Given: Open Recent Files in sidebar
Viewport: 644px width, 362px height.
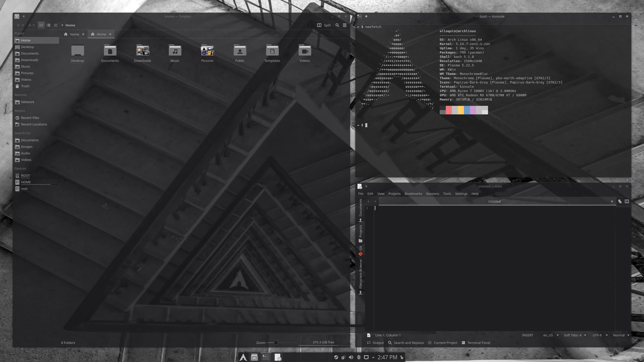Looking at the screenshot, I should pyautogui.click(x=37, y=118).
